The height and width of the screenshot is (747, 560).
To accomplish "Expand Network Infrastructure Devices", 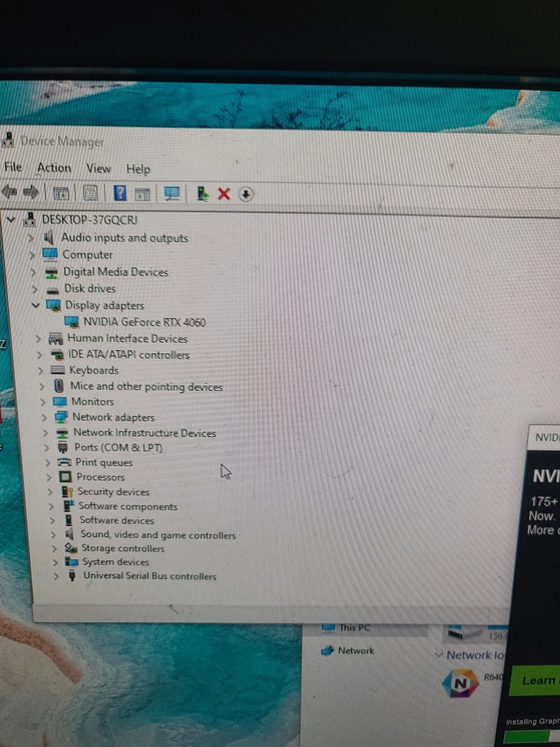I will (x=46, y=433).
